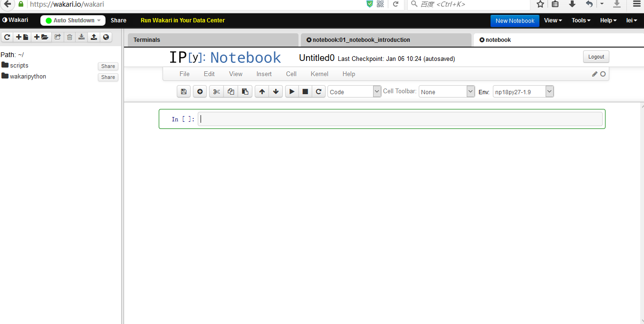Image resolution: width=644 pixels, height=324 pixels.
Task: Open the Env np18py27-1.9 dropdown
Action: tap(523, 91)
